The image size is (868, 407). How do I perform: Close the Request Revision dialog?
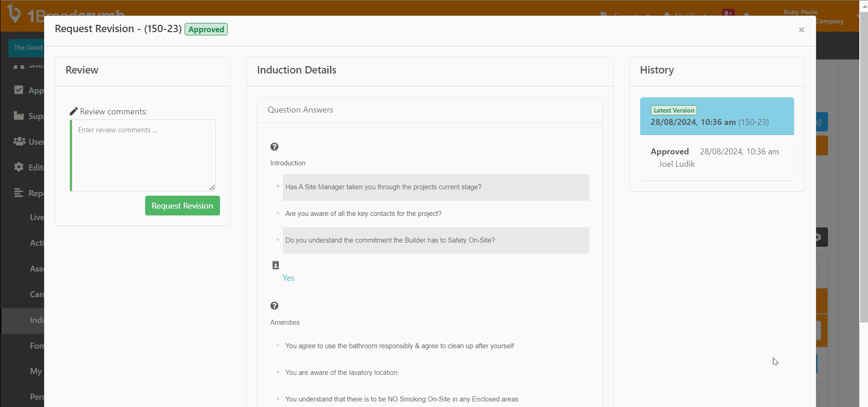tap(801, 30)
